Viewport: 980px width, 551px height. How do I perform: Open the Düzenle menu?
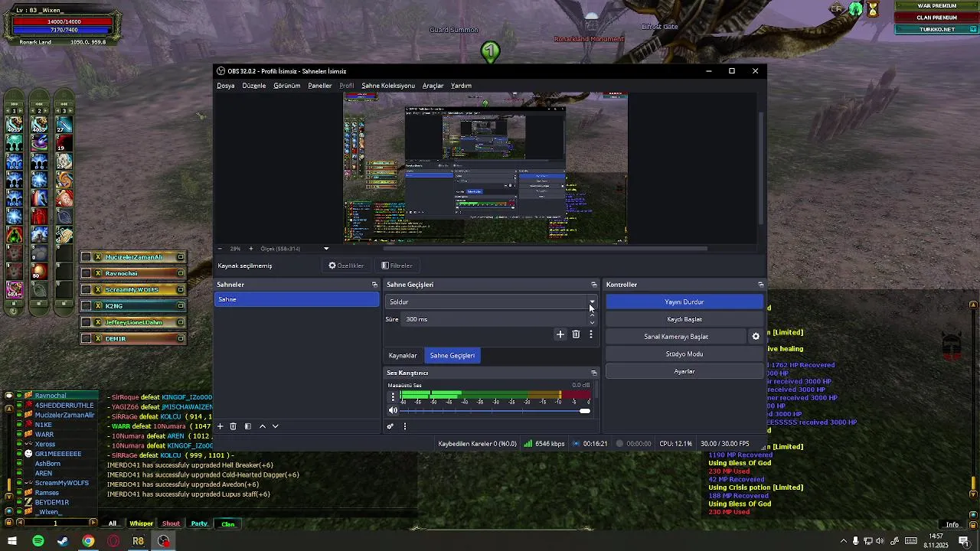point(254,86)
